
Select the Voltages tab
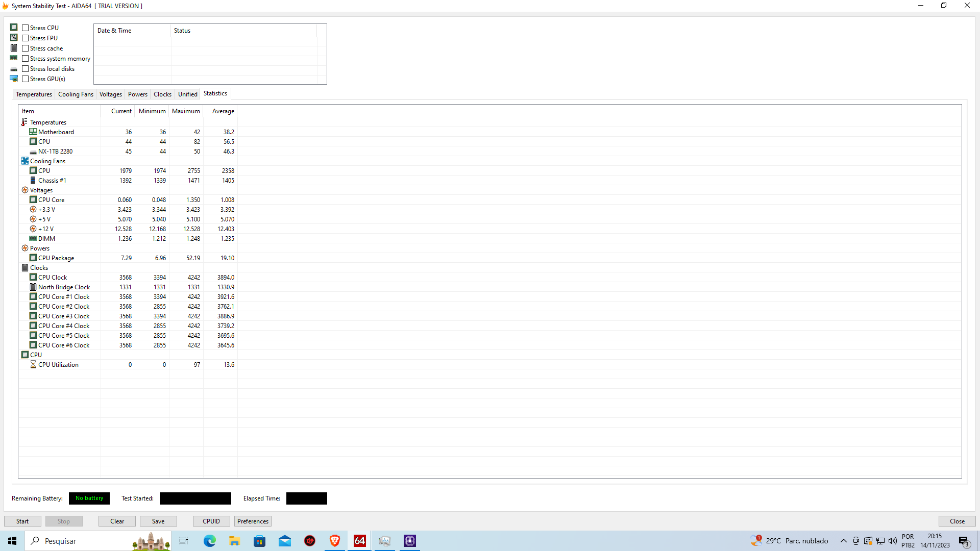coord(111,94)
